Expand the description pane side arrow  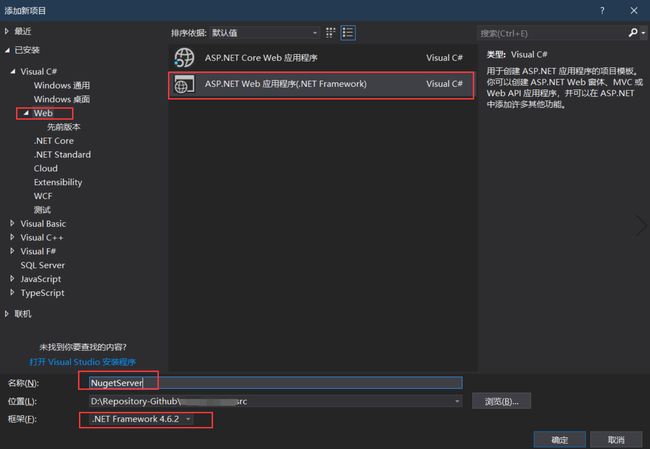tap(641, 226)
